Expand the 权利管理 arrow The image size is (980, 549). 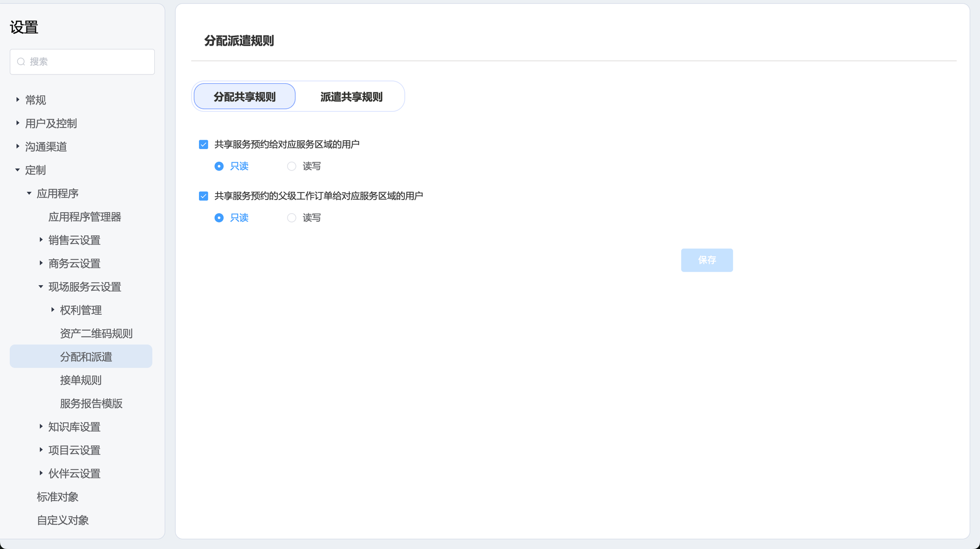click(52, 310)
